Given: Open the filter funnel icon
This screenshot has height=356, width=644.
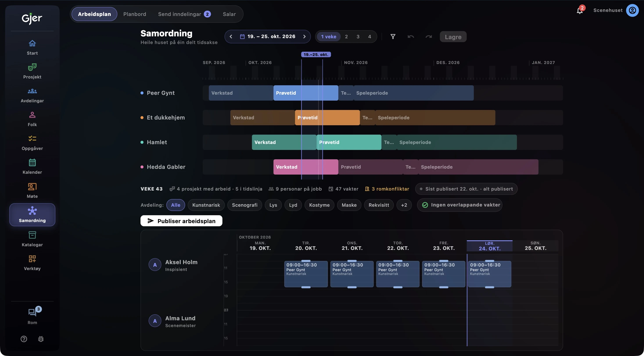Looking at the screenshot, I should pos(393,37).
